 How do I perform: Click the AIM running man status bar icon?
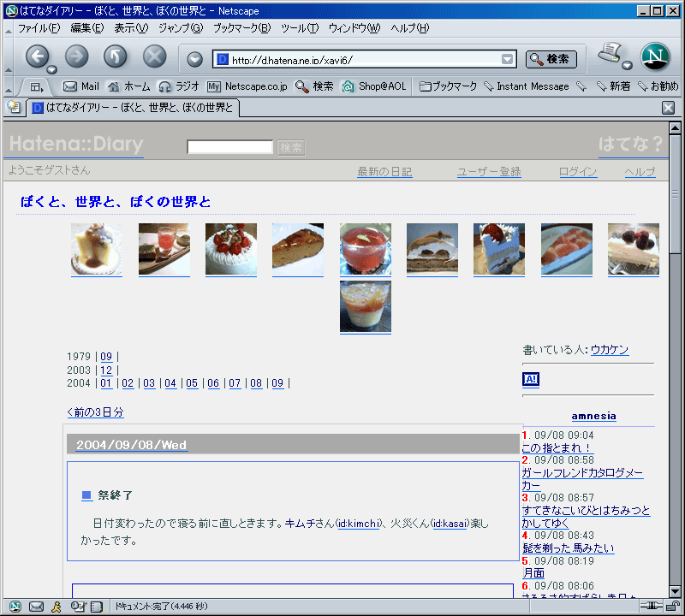point(57,607)
